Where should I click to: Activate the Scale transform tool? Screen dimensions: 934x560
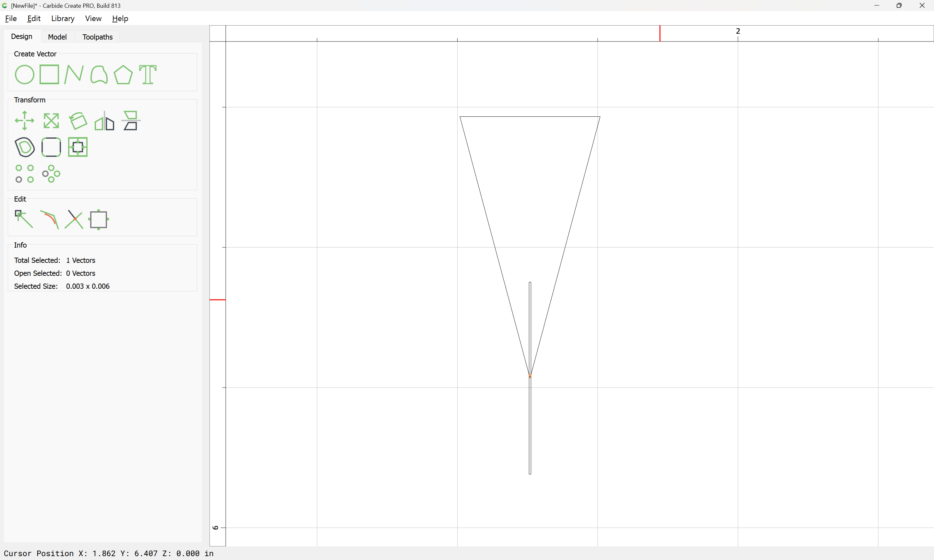click(x=51, y=121)
